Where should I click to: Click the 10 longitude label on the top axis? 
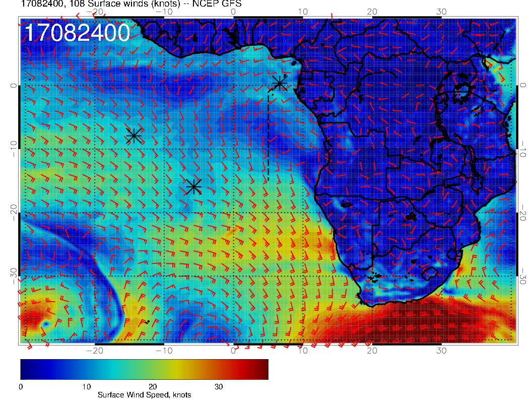(303, 12)
